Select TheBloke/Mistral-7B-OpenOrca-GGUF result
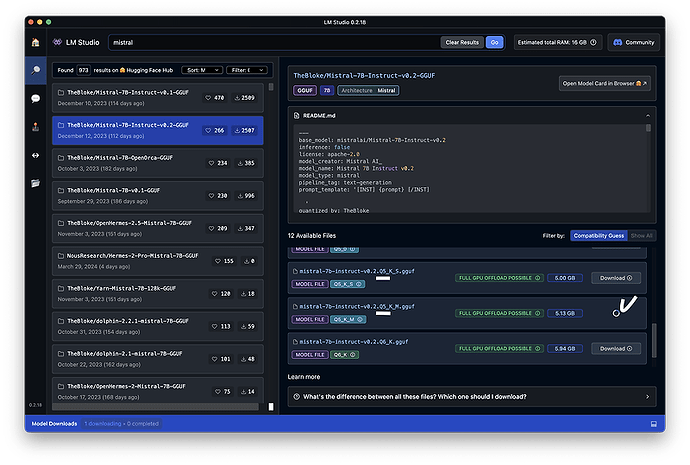690x465 pixels. coord(158,163)
